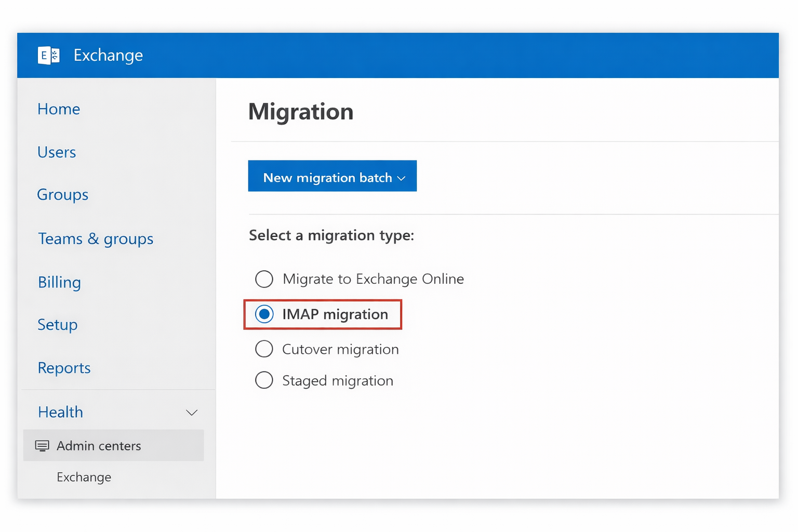Screen dimensions: 798x532
Task: Open the Billing section
Action: pos(59,282)
